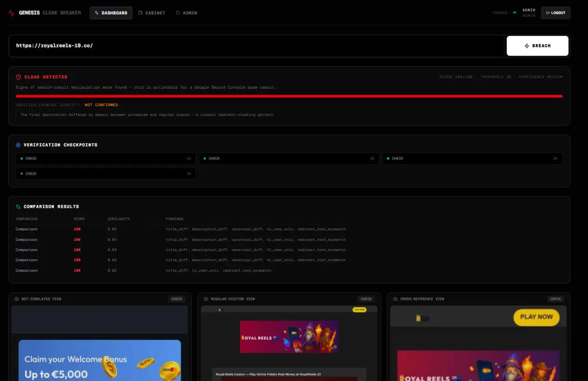Open the Bot-Simulated View screenshot thumbnail
This screenshot has width=588, height=381.
pyautogui.click(x=100, y=343)
